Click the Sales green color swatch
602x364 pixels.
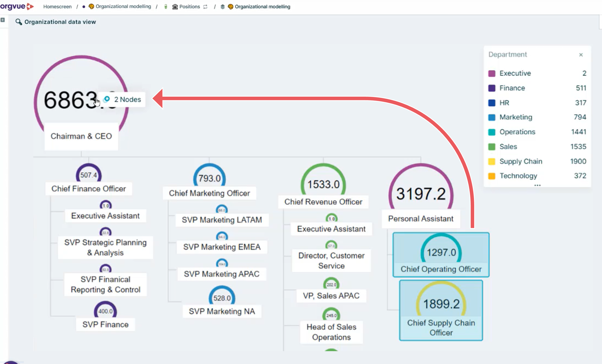[492, 147]
